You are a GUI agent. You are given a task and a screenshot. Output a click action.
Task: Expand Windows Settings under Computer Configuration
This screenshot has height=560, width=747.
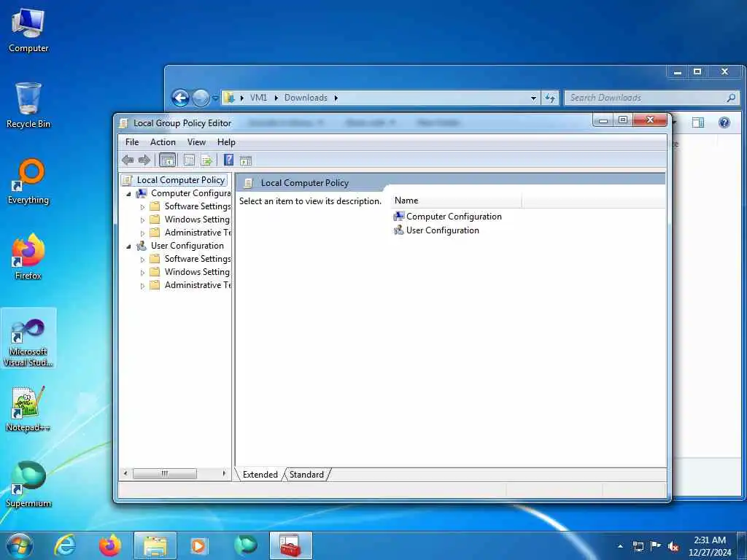pos(142,220)
